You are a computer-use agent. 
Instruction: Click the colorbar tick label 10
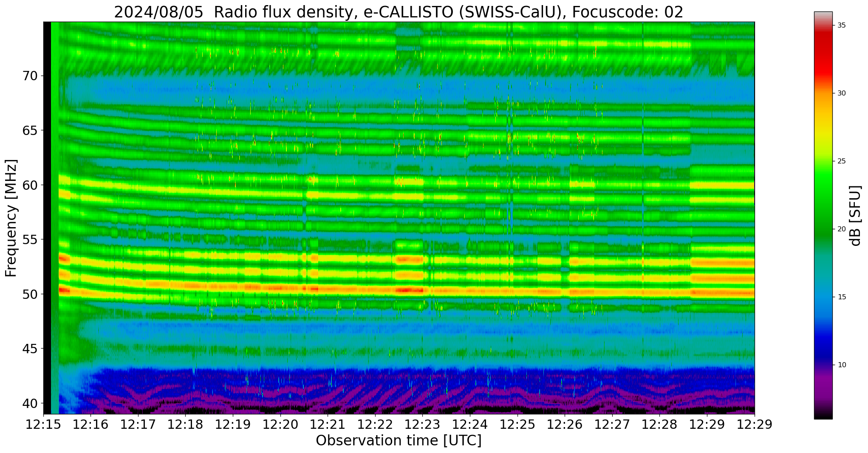tap(841, 365)
